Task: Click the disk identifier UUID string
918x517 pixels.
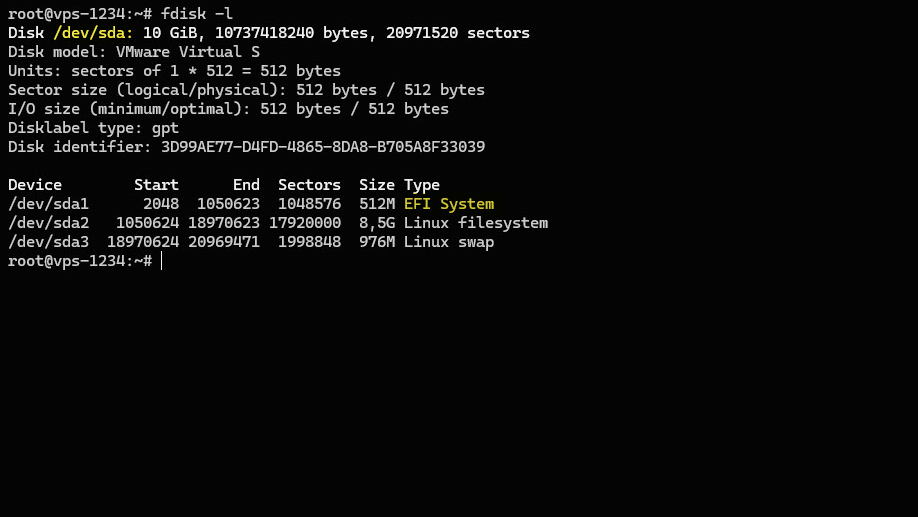Action: [x=323, y=147]
